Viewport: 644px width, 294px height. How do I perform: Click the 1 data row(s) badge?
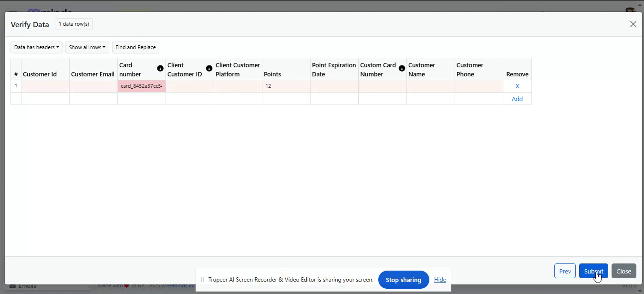click(74, 24)
